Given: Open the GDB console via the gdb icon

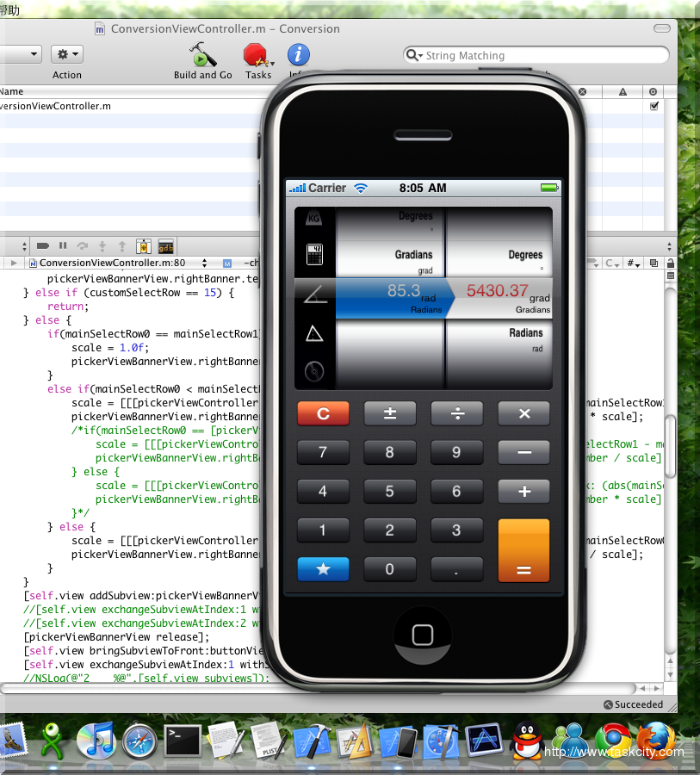Looking at the screenshot, I should click(165, 247).
